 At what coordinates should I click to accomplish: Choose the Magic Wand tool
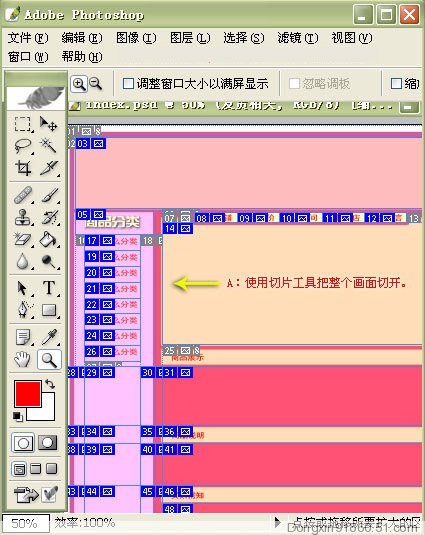click(48, 146)
